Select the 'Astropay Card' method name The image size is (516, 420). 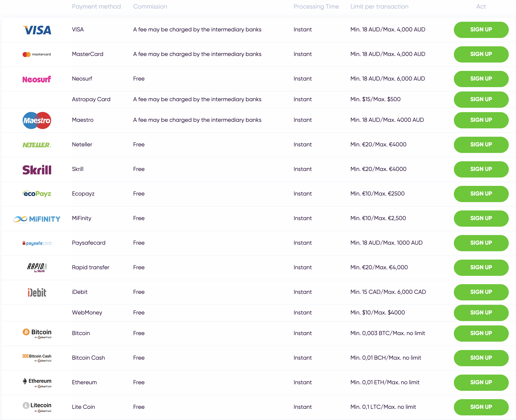(91, 99)
